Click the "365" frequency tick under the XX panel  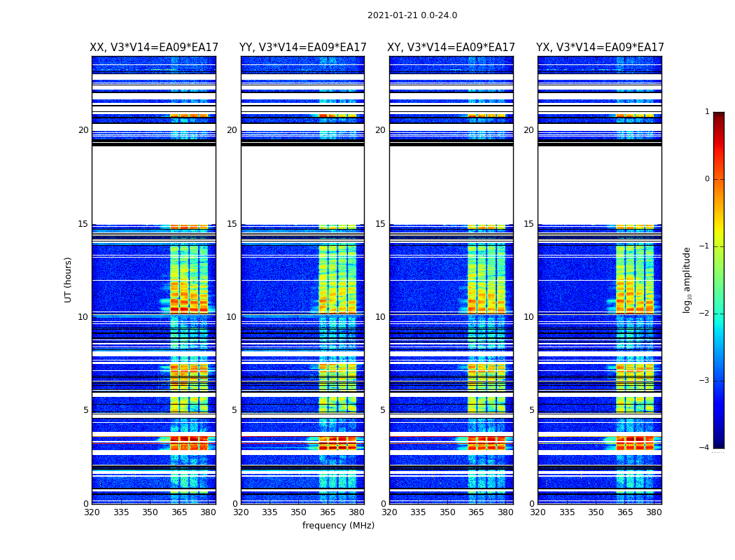[x=179, y=512]
